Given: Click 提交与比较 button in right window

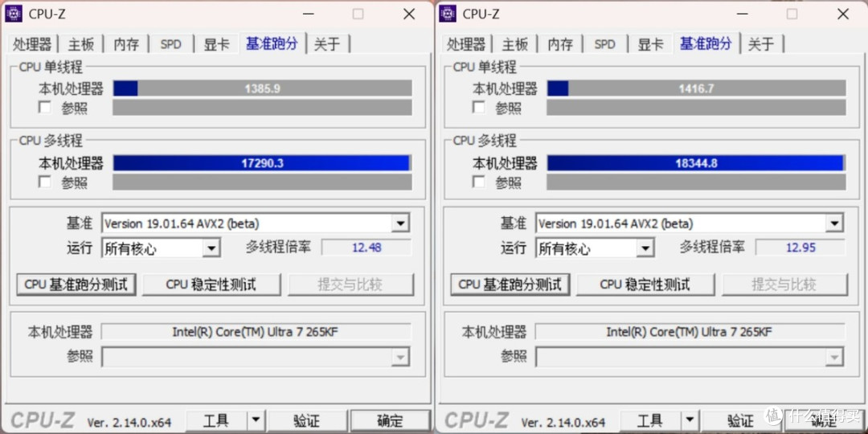Looking at the screenshot, I should coord(784,285).
